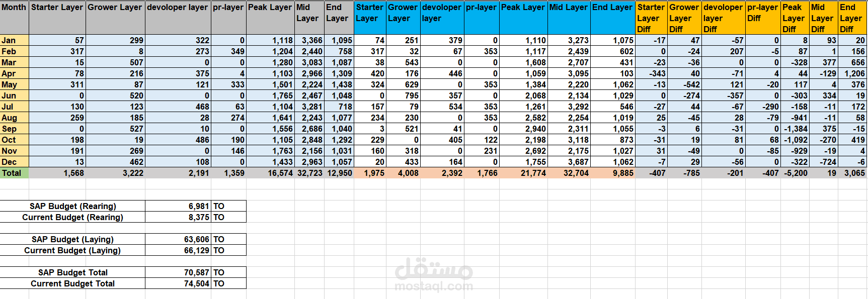Click the gray Grower Layer column header
This screenshot has height=299, width=868.
116,18
